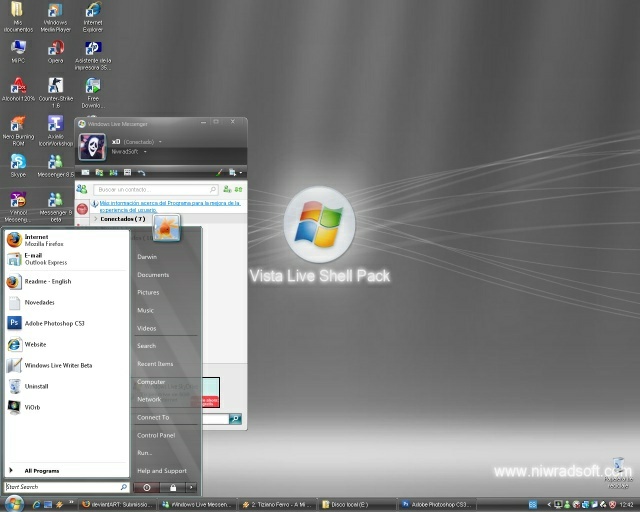Expand shutdown options arrow beside lock button
The width and height of the screenshot is (640, 512).
191,487
